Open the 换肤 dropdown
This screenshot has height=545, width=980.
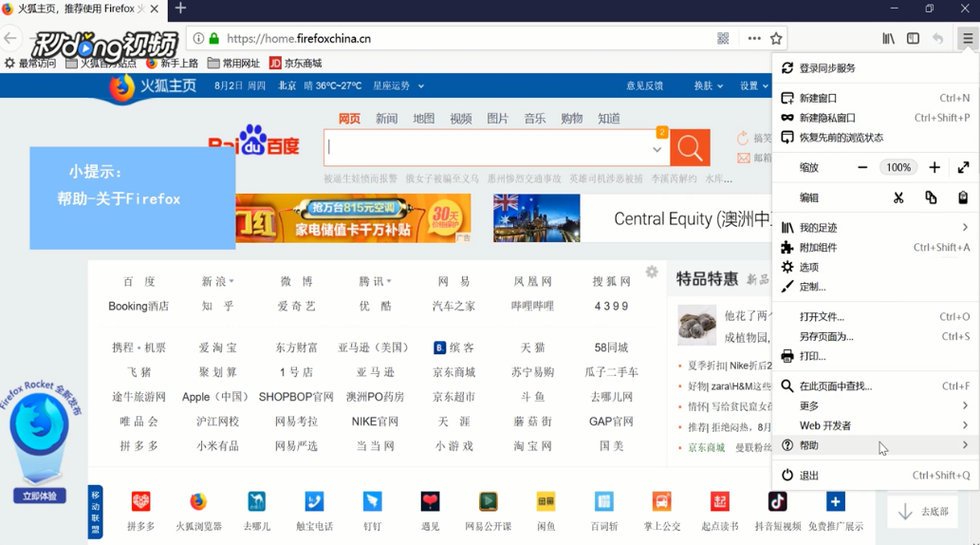point(708,85)
